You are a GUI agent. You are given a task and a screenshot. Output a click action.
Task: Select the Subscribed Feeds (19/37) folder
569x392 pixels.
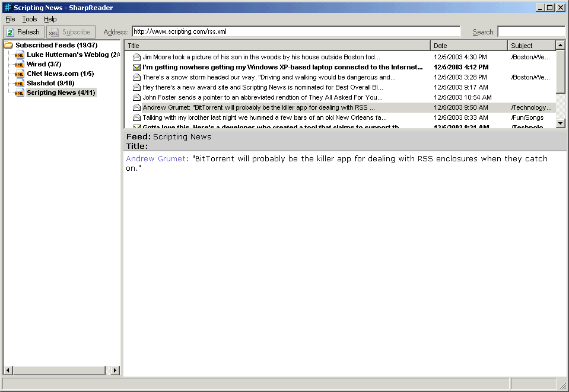[56, 45]
